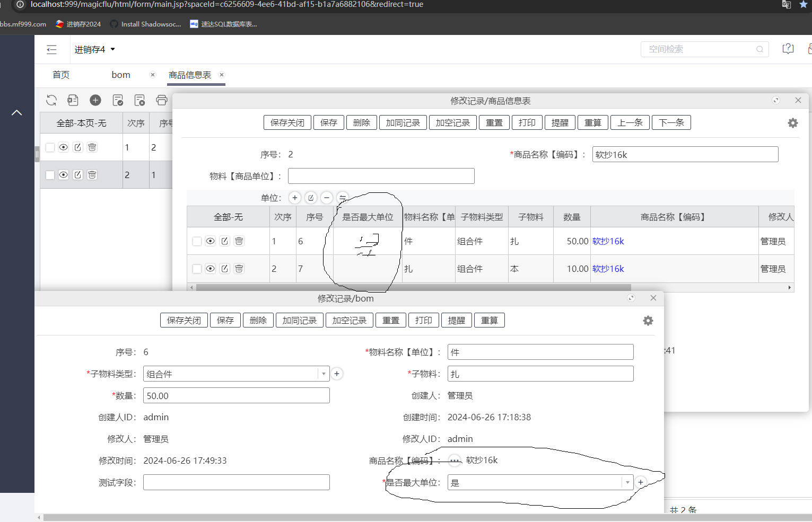Close the bom tab

[153, 75]
